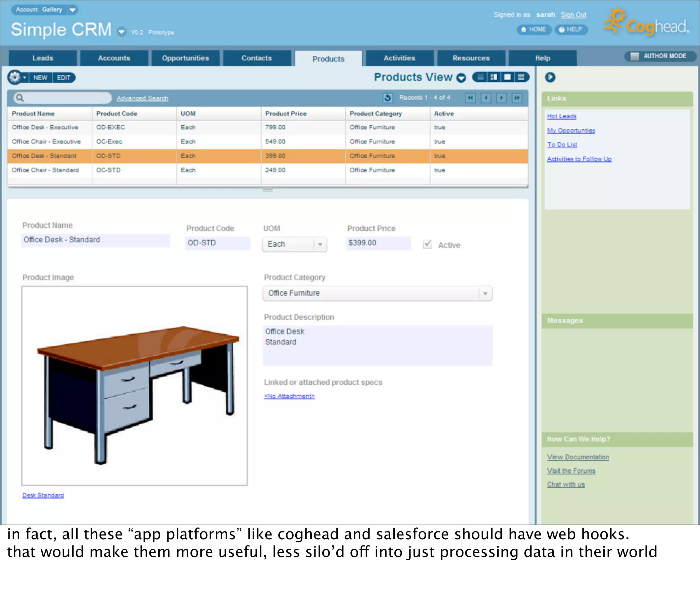Image resolution: width=700 pixels, height=596 pixels.
Task: Switch to the Opportunities tab
Action: point(185,58)
